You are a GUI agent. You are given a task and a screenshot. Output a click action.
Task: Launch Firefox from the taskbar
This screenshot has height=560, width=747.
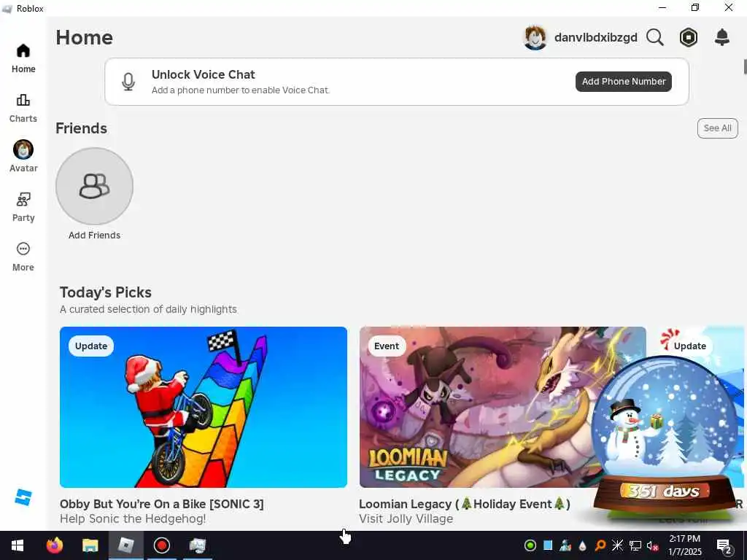click(x=55, y=545)
